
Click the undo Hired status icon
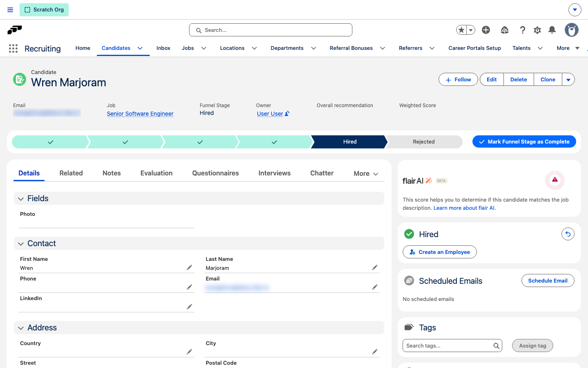[x=568, y=234]
